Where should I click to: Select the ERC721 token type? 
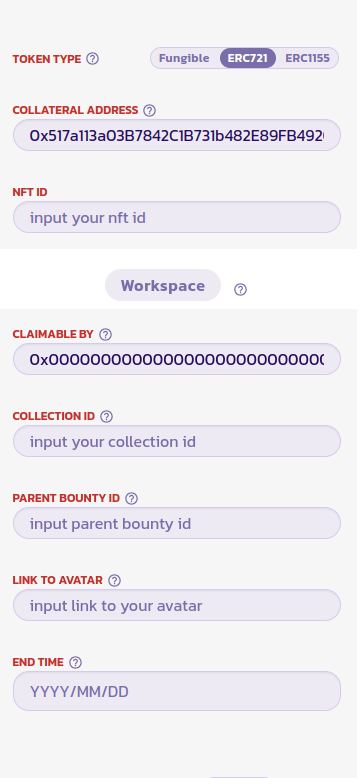pos(248,58)
